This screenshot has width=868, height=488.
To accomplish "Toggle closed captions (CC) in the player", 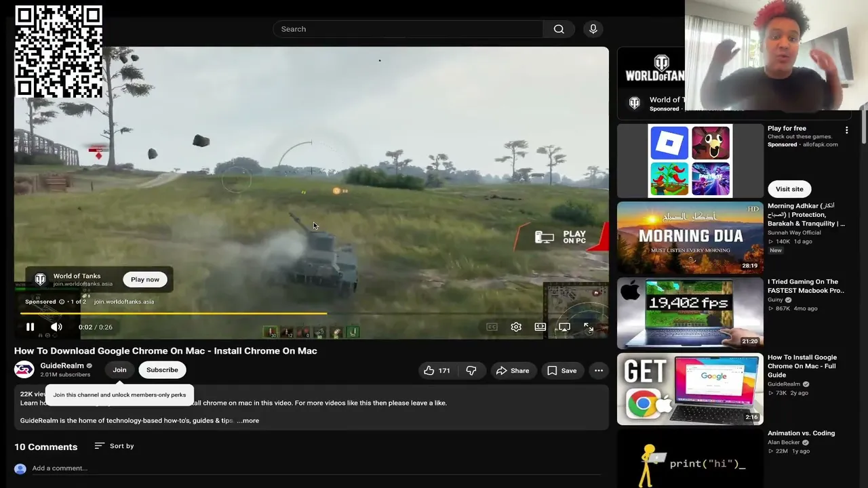I will click(492, 327).
